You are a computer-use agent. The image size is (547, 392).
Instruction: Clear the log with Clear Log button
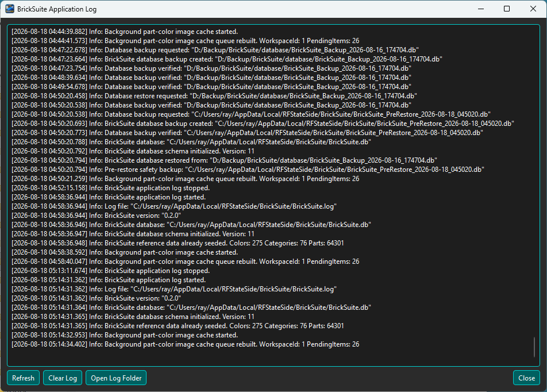coord(63,378)
